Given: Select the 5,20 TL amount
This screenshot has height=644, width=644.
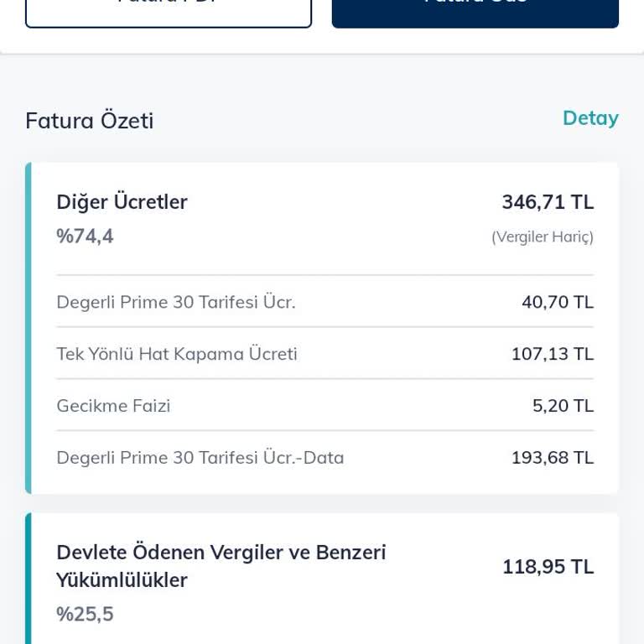Looking at the screenshot, I should 563,406.
